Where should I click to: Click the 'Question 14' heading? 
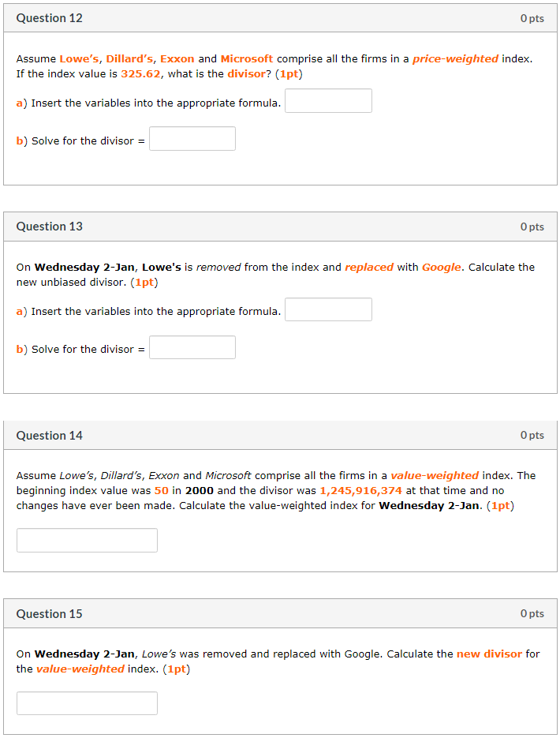coord(49,436)
